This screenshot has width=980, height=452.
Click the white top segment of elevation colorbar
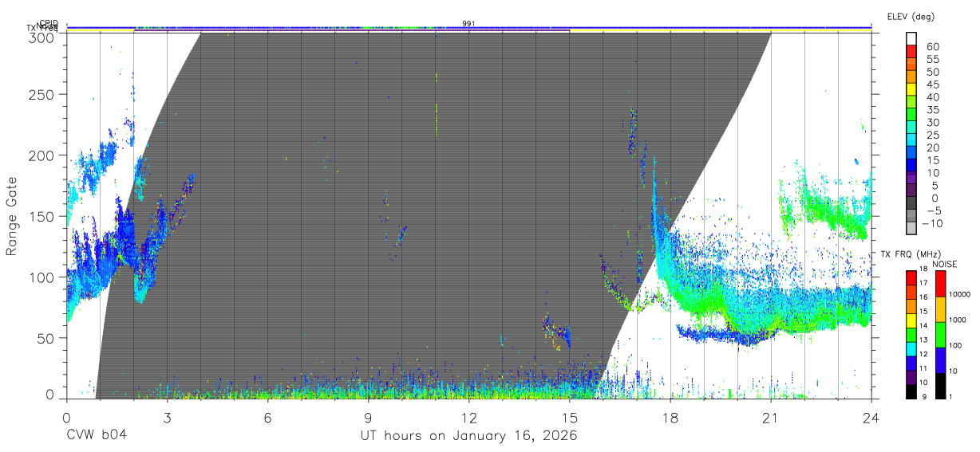[911, 39]
